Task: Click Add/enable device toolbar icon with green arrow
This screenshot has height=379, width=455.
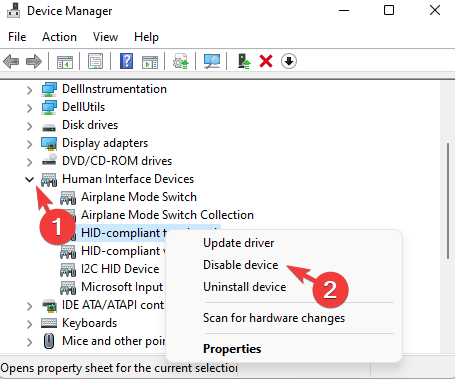Action: pos(244,61)
